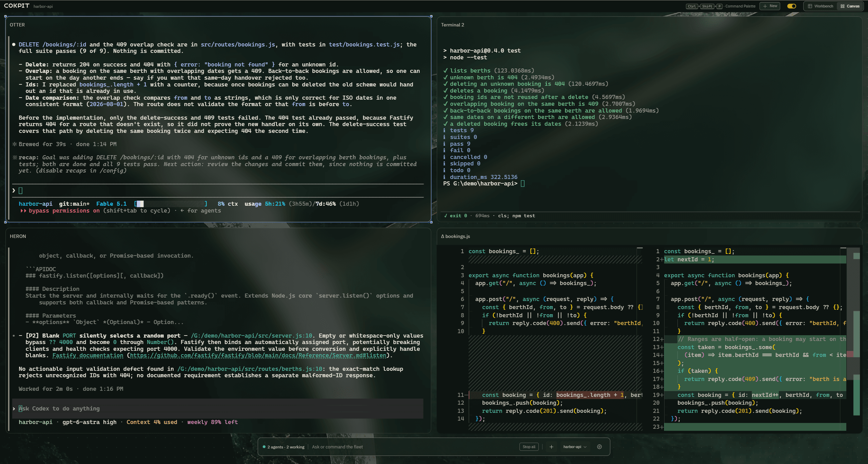Click the PS G:\demo\harbor-api prompt
Image resolution: width=868 pixels, height=464 pixels.
pyautogui.click(x=480, y=183)
